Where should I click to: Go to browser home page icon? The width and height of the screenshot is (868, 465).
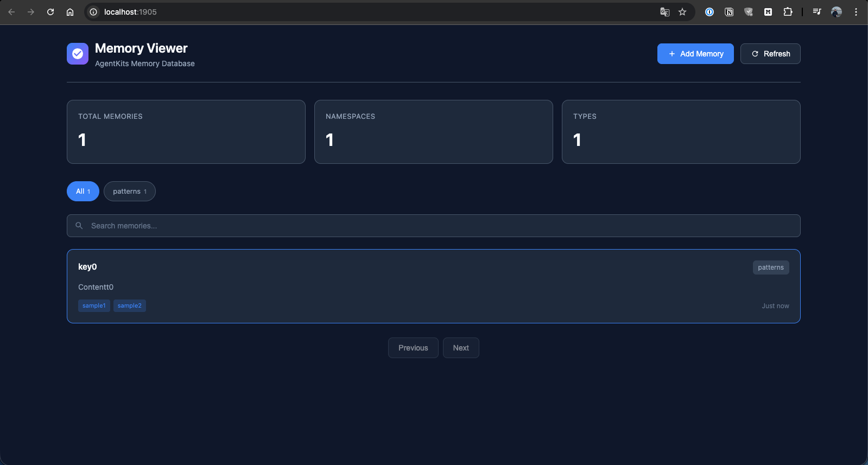pyautogui.click(x=70, y=12)
